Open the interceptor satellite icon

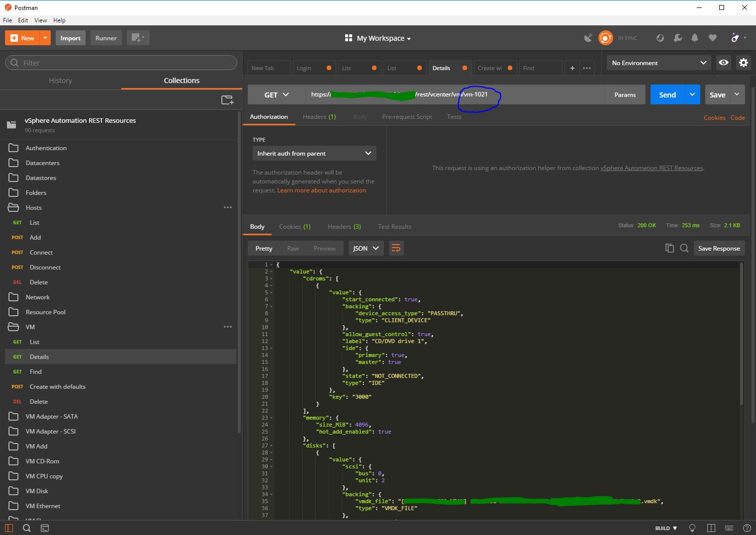click(x=588, y=38)
